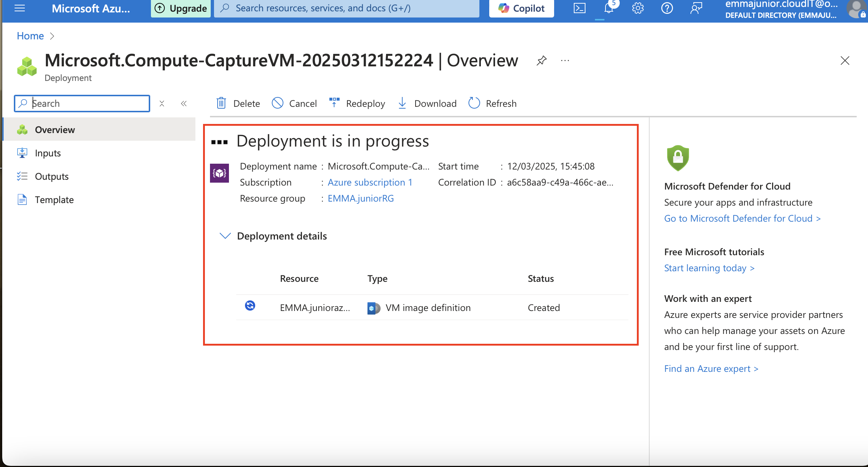This screenshot has height=467, width=868.
Task: Collapse the sidebar with double chevron
Action: (184, 104)
